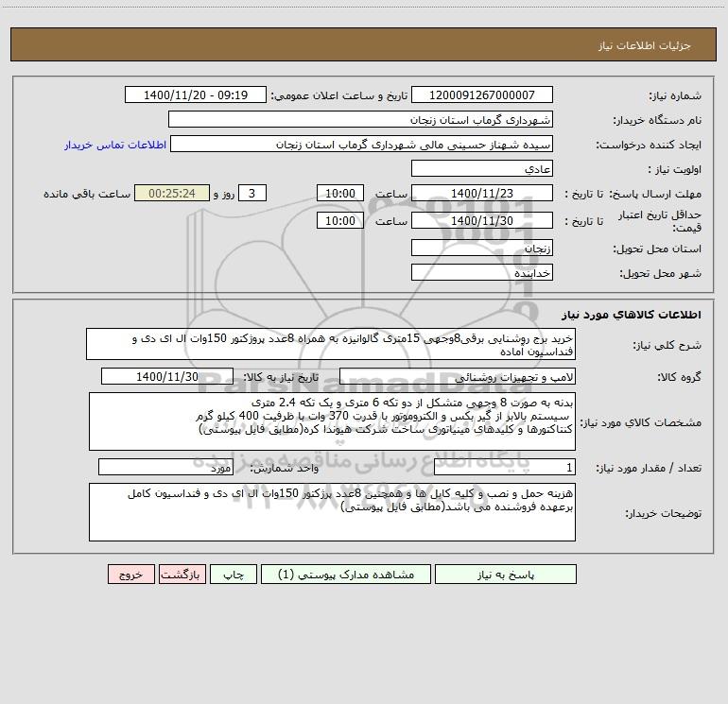Click the label تعداد / مقدار مورد نیاز:
Screen dimensions: 728x704
[649, 468]
